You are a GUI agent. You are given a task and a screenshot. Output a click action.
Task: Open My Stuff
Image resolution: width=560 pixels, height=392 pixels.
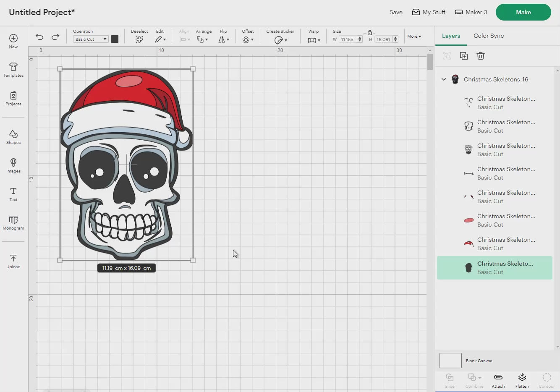tap(429, 12)
